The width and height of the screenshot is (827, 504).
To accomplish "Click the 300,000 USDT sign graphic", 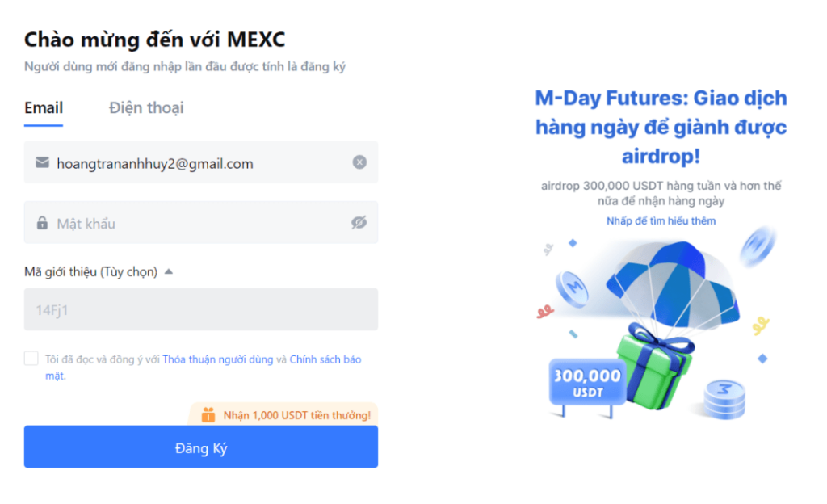I will pyautogui.click(x=587, y=382).
